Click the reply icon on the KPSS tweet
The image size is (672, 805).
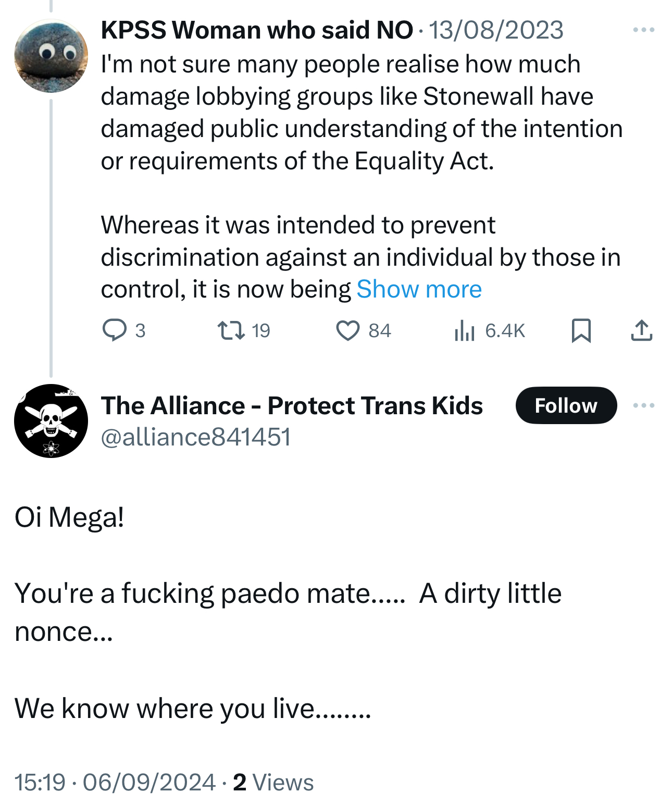coord(115,330)
